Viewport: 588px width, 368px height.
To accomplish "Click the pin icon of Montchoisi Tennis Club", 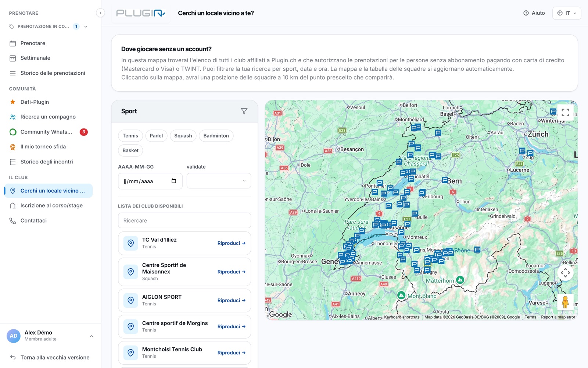I will 130,353.
